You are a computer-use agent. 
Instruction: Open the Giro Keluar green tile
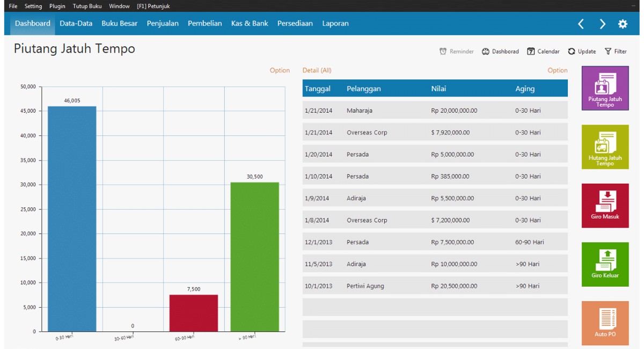605,264
